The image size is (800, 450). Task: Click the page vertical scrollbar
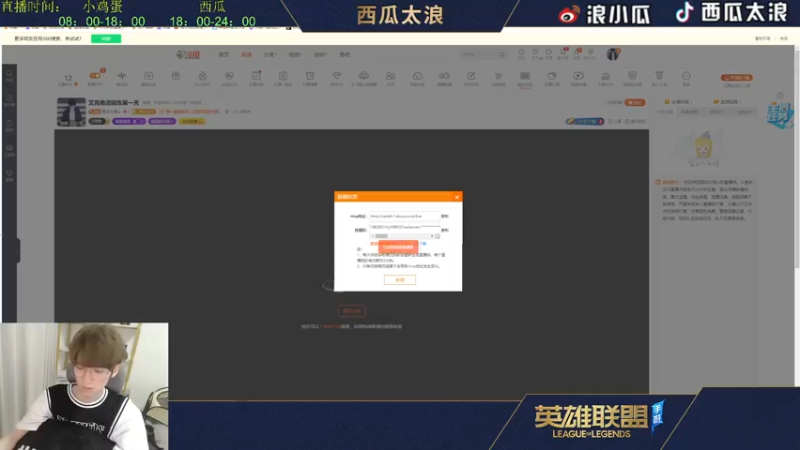click(797, 157)
